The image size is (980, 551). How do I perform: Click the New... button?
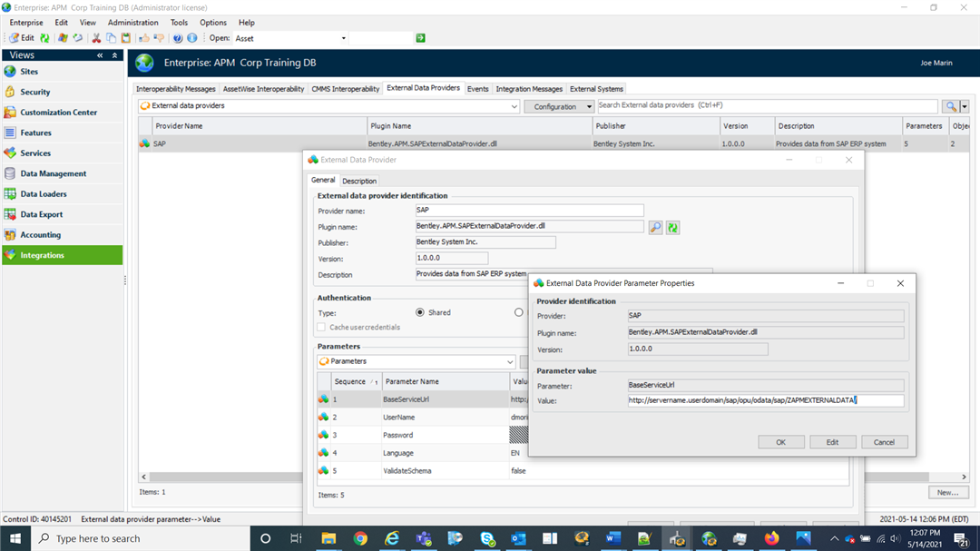947,493
